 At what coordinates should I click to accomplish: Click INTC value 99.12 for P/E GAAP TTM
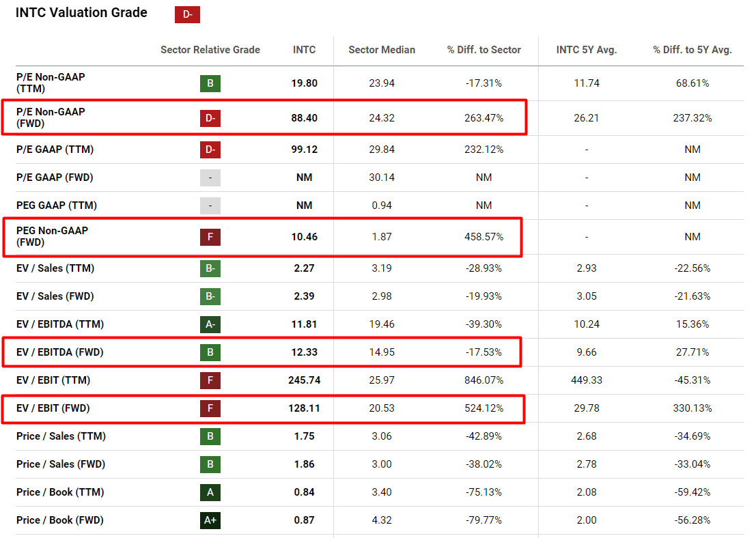[304, 150]
